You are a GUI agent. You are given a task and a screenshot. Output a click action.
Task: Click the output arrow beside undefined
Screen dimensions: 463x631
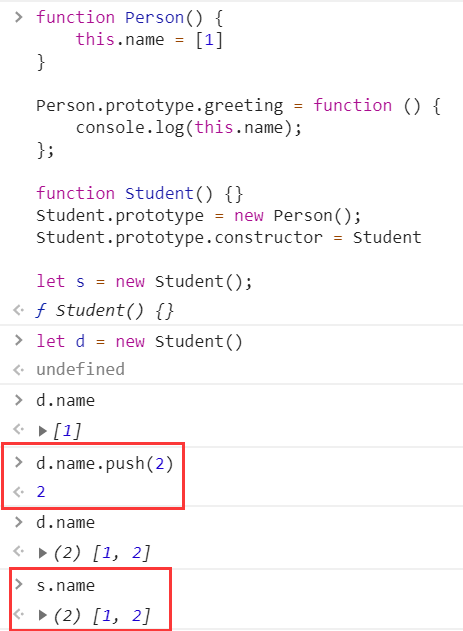click(19, 369)
